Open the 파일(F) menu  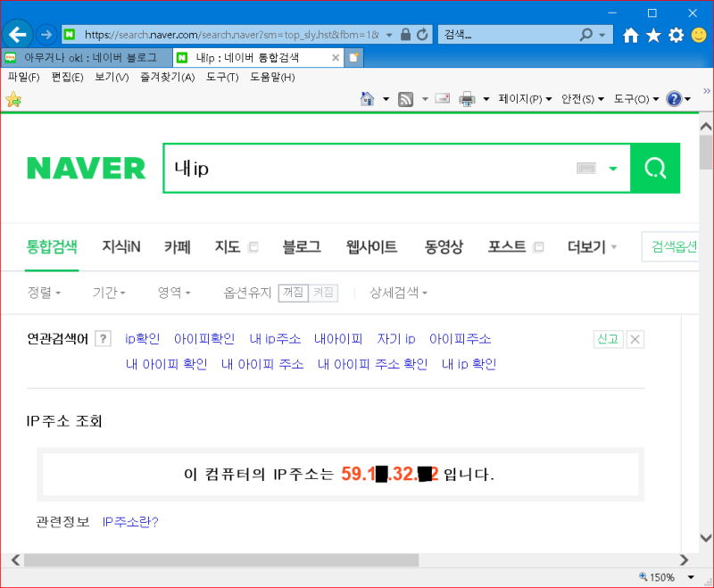pos(24,78)
